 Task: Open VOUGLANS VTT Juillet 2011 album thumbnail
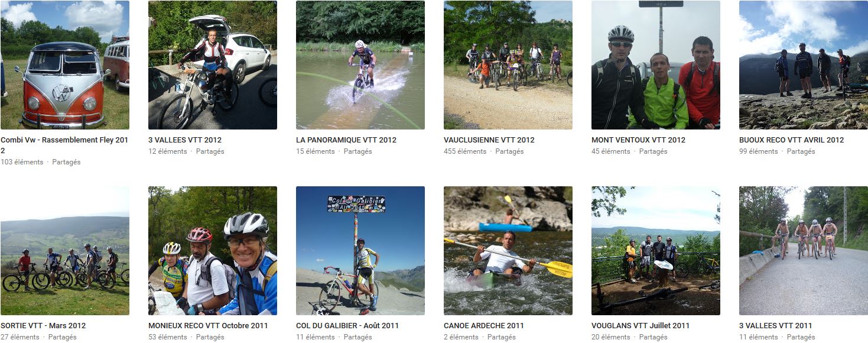point(656,251)
